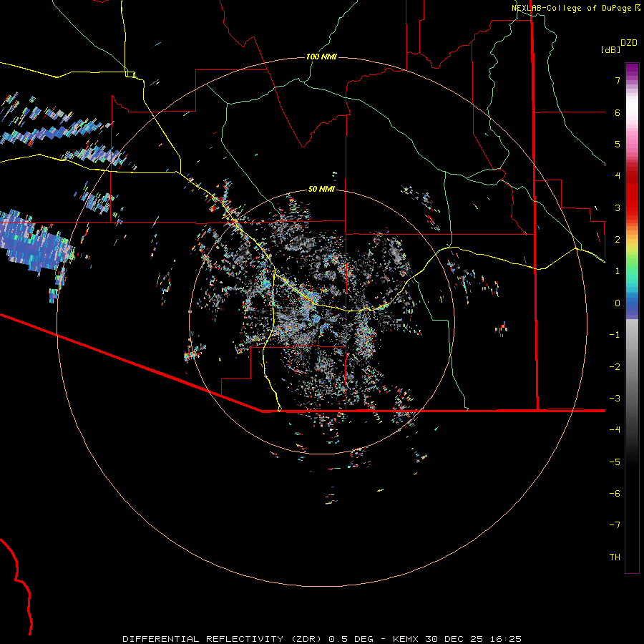
Task: Click the 100 NMI range ring label
Action: pos(321,57)
